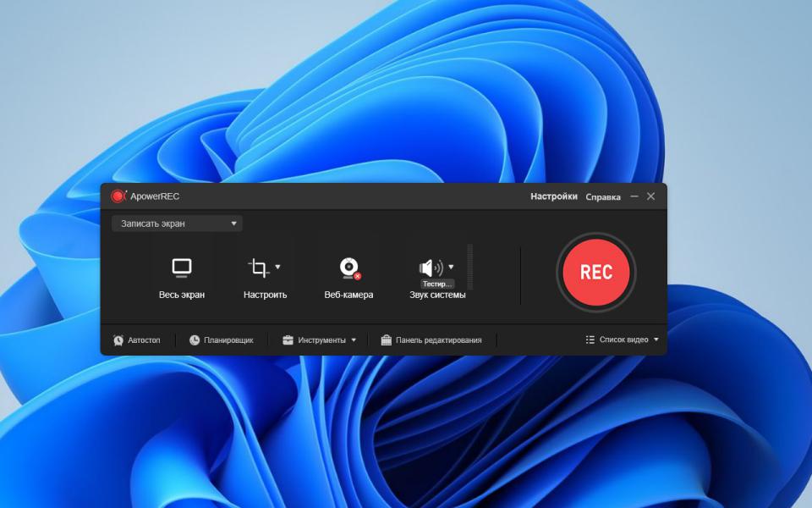Click the audio volume level meter
Screen dimensions: 812x508
[470, 267]
